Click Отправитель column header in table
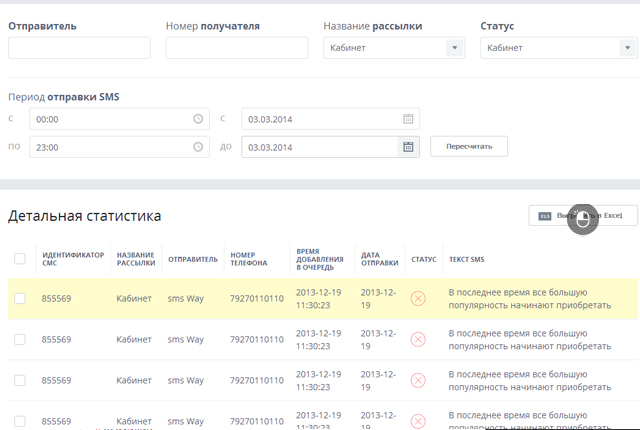 [x=193, y=259]
